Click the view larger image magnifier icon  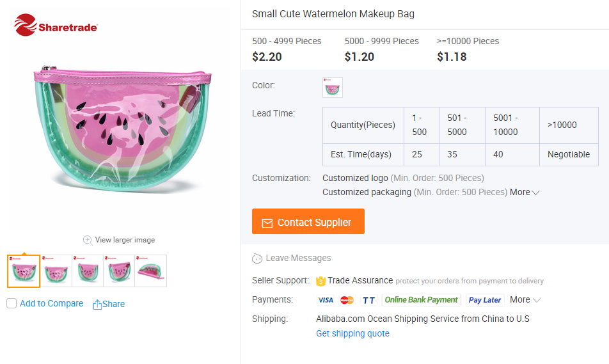tap(88, 240)
